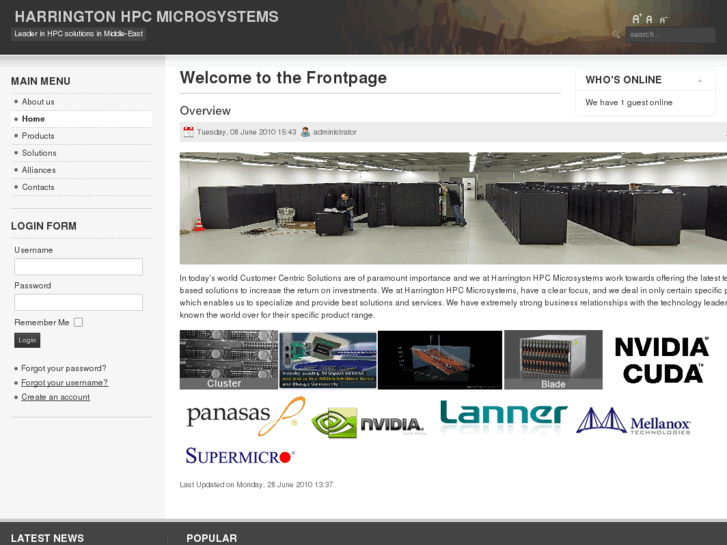Click the Last Updated on Monday date line
The image size is (727, 545).
pyautogui.click(x=256, y=485)
